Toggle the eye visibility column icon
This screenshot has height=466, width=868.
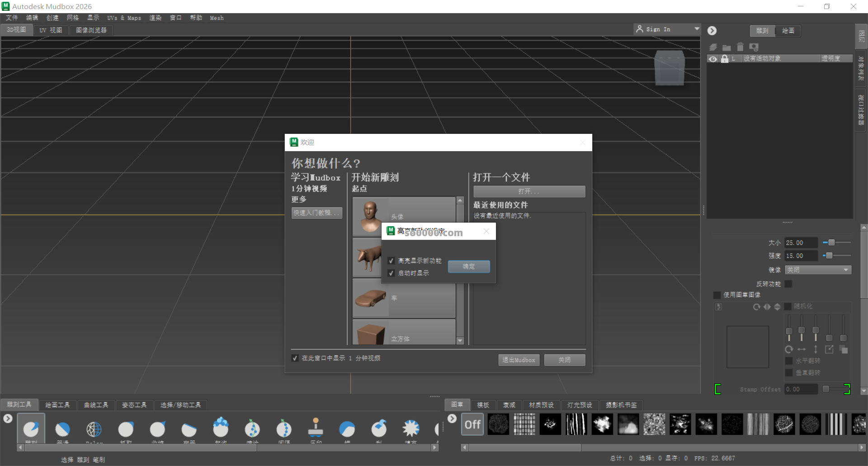713,59
